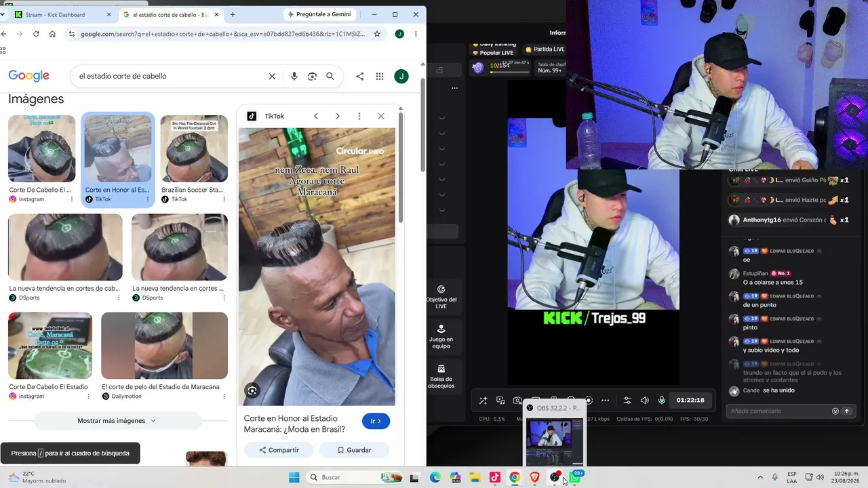This screenshot has width=868, height=488.
Task: Click the Ir button to visit TikTok
Action: pos(376,421)
